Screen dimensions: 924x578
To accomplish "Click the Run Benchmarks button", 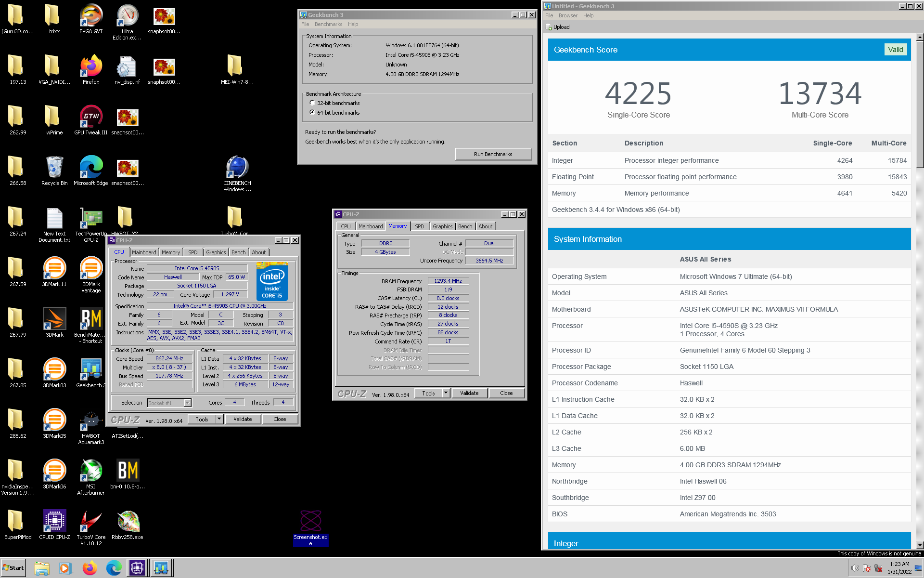I will tap(493, 154).
